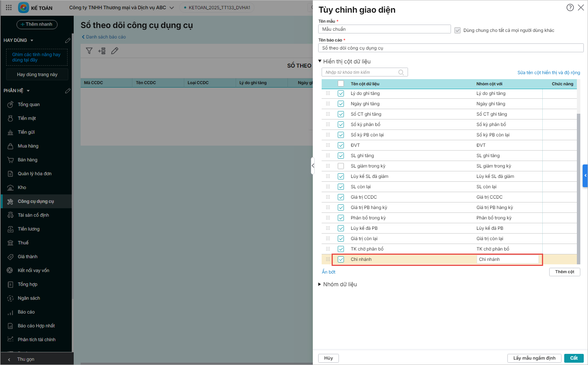Expand the PHÂN HỆ dropdown arrow

tap(28, 91)
